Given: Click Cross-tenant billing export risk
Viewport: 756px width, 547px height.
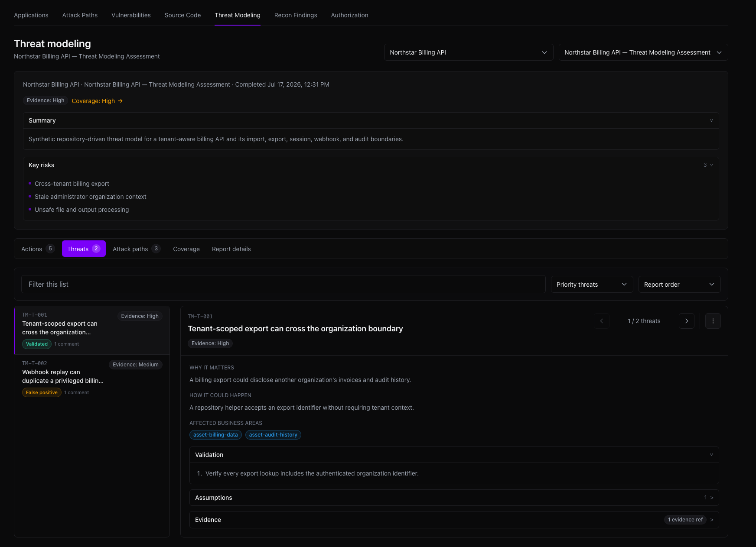Looking at the screenshot, I should click(72, 184).
